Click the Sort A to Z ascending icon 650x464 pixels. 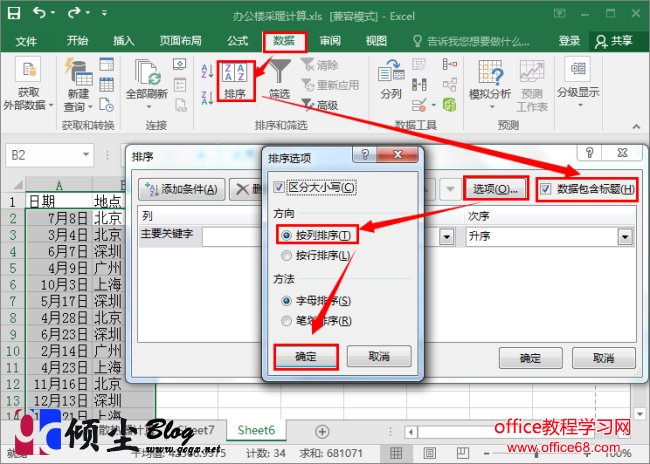[207, 71]
